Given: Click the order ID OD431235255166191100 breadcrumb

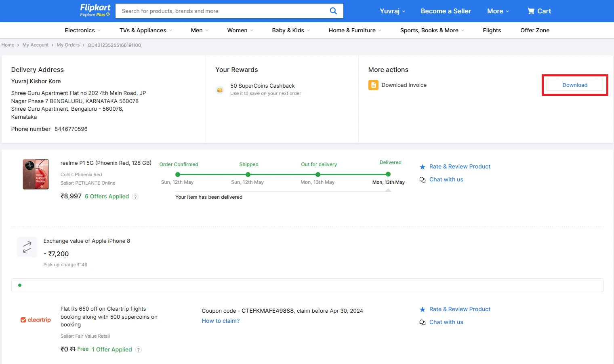Looking at the screenshot, I should click(x=114, y=45).
